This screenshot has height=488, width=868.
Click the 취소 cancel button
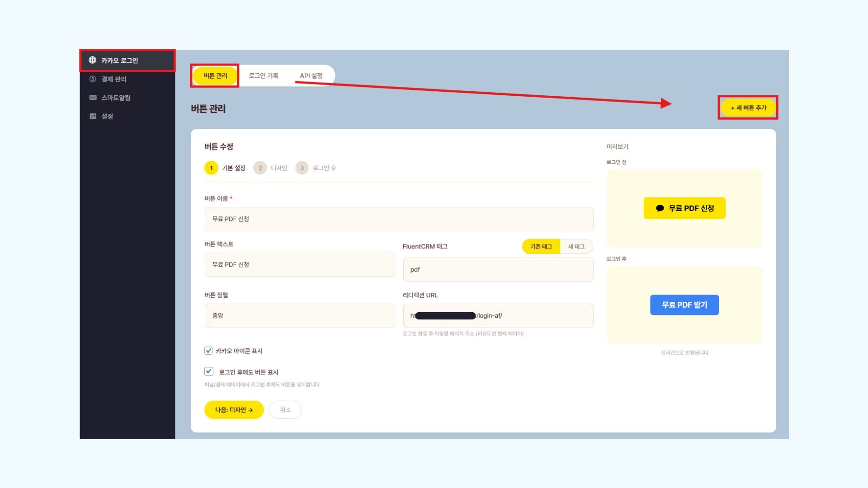point(285,410)
